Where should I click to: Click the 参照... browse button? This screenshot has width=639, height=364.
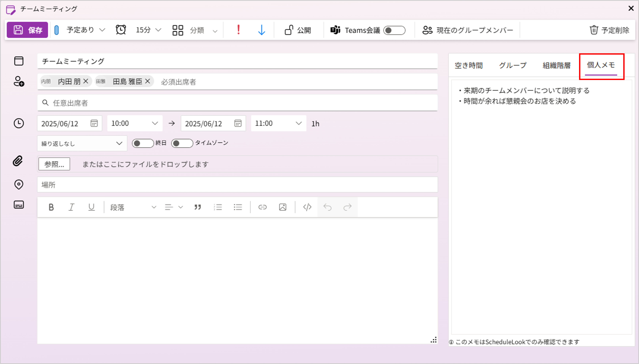(54, 164)
